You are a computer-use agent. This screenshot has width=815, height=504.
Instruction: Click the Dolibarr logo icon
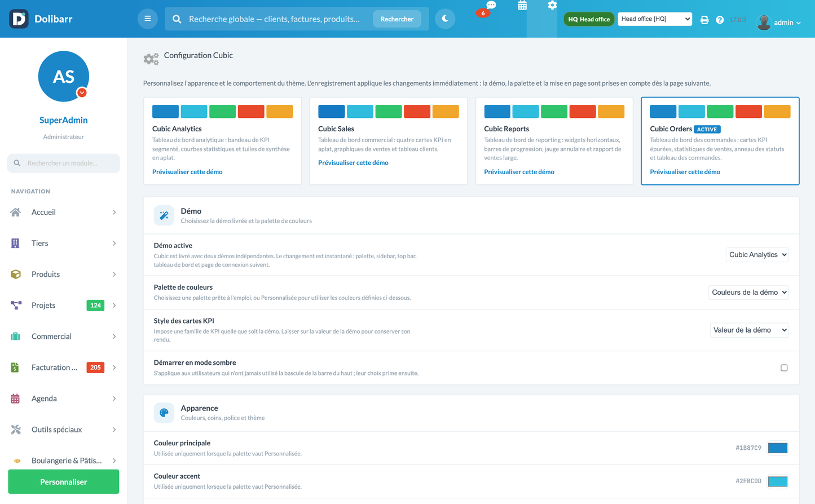(x=19, y=19)
